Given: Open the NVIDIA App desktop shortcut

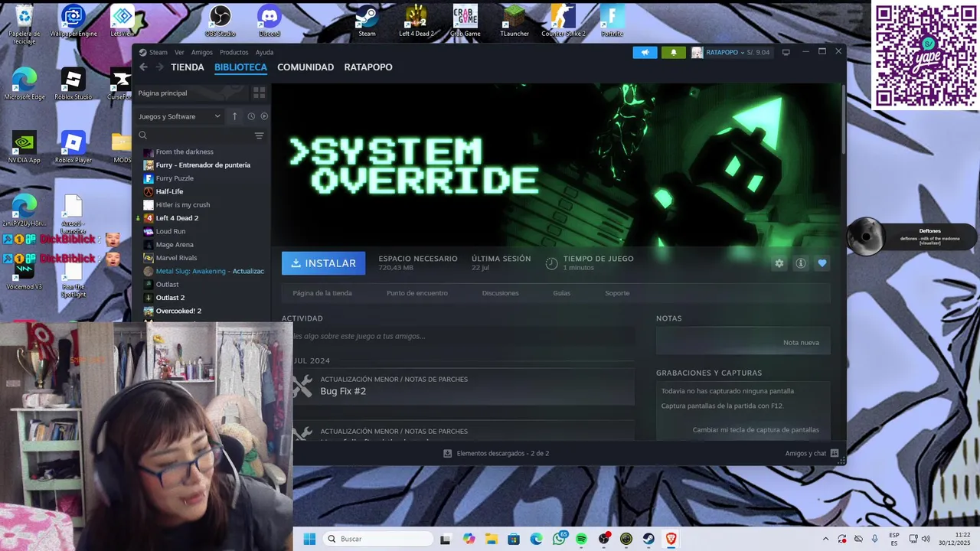Looking at the screenshot, I should (x=24, y=147).
